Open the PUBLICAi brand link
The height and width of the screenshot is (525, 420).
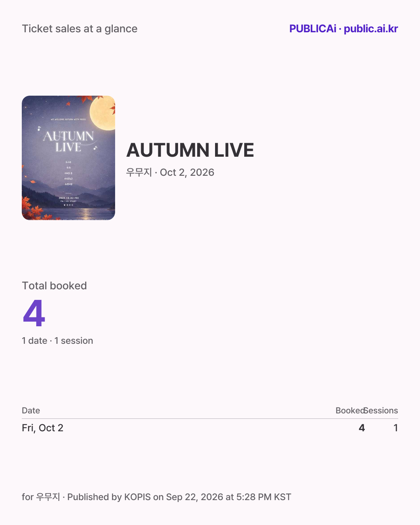pos(313,29)
